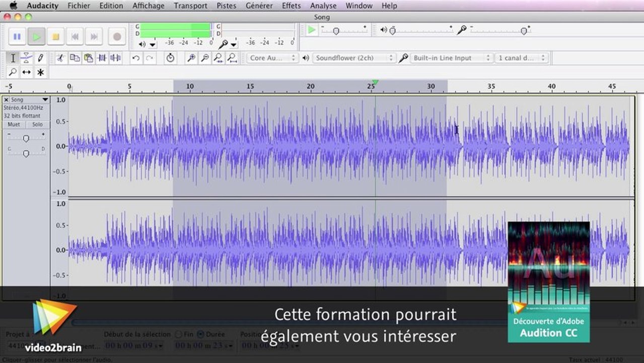Viewport: 644px width, 363px height.
Task: Click the Trim audio icon
Action: (x=102, y=58)
